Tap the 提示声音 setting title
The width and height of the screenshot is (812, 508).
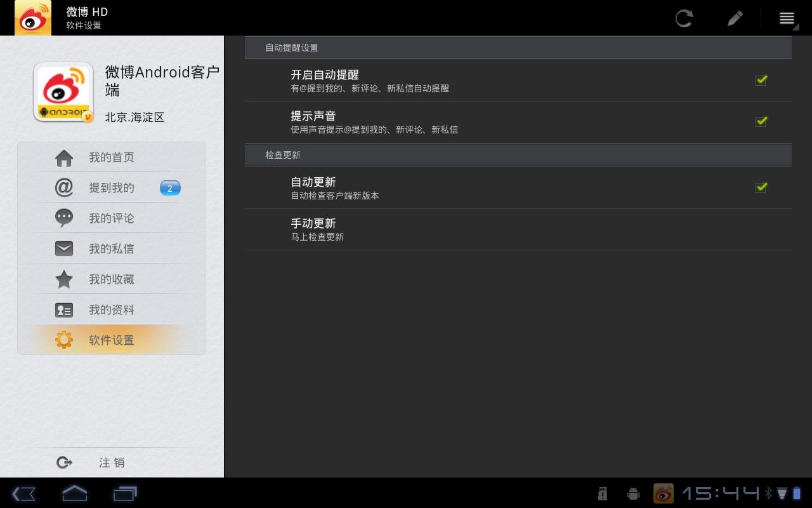313,116
